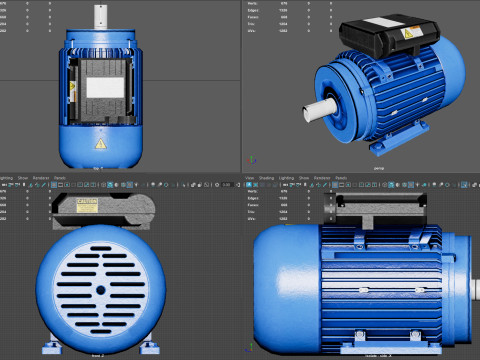Toggle multisample anti-aliasing in front panel toolbar

point(166,184)
